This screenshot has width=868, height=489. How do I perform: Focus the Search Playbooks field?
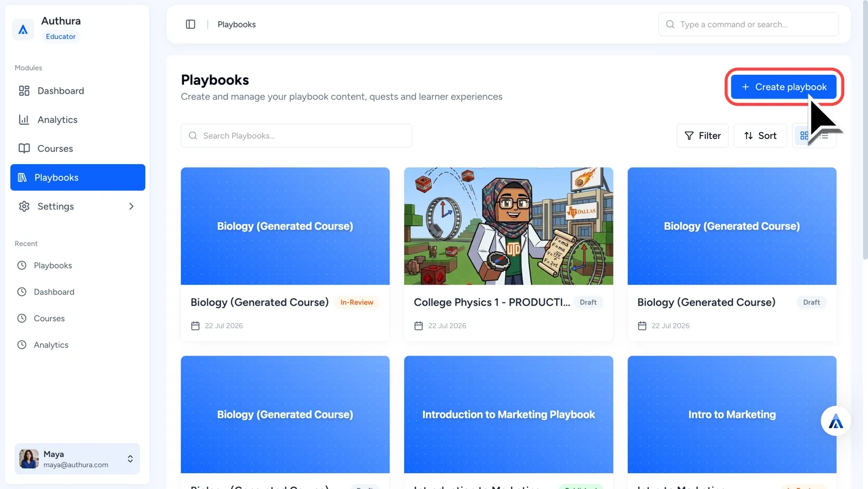pyautogui.click(x=296, y=136)
